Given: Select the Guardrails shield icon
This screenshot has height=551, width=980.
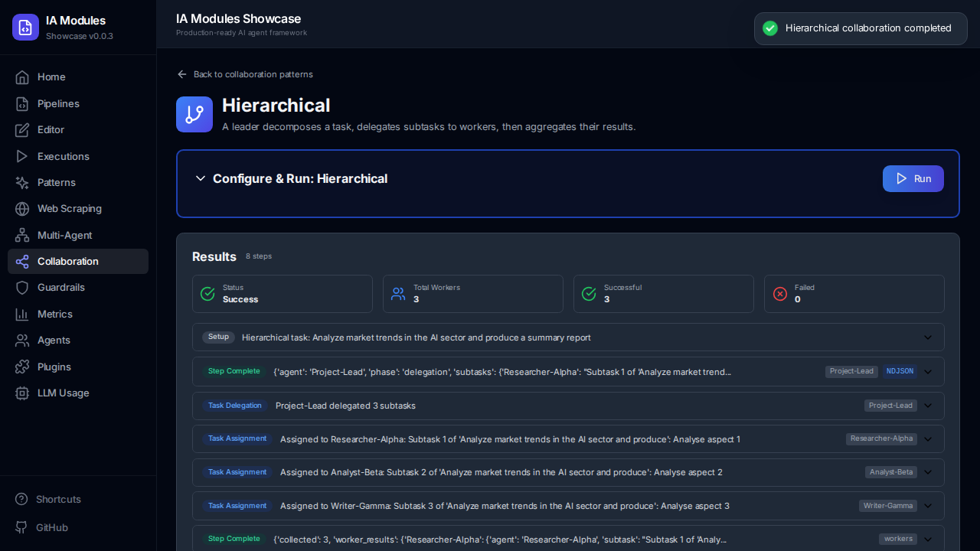Looking at the screenshot, I should [x=23, y=287].
